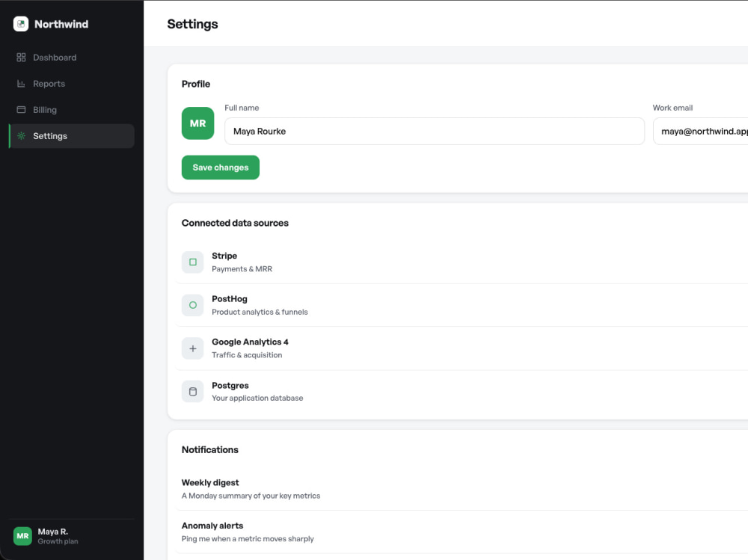This screenshot has width=748, height=560.
Task: Click the Anomaly alerts label
Action: [212, 526]
